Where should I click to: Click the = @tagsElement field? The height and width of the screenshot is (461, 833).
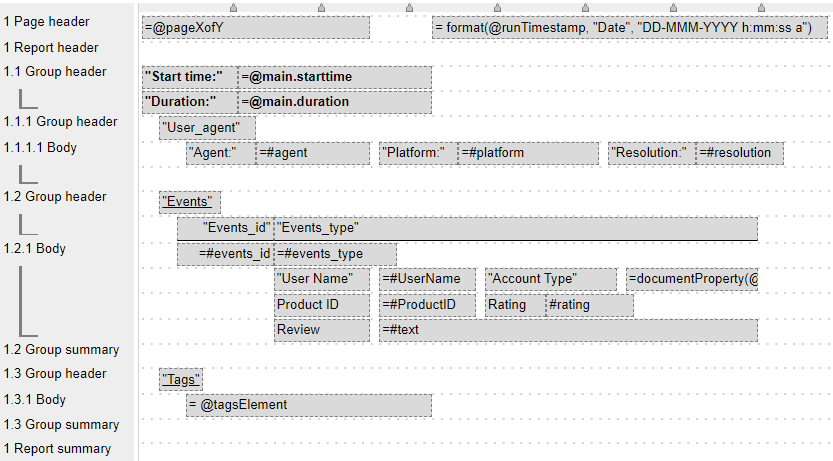(x=309, y=405)
